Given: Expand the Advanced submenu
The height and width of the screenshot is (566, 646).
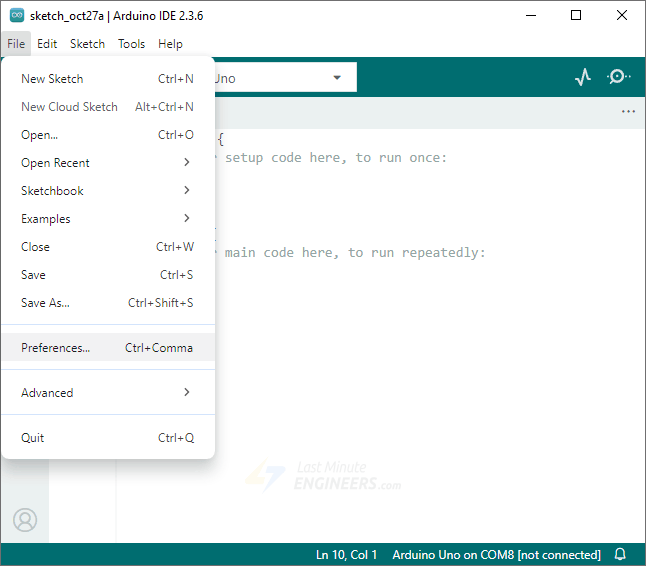Looking at the screenshot, I should pyautogui.click(x=108, y=393).
